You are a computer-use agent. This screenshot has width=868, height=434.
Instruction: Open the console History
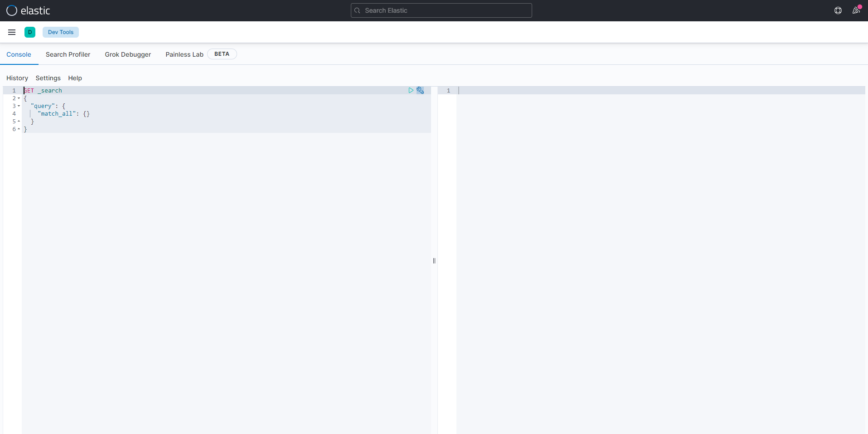coord(17,78)
